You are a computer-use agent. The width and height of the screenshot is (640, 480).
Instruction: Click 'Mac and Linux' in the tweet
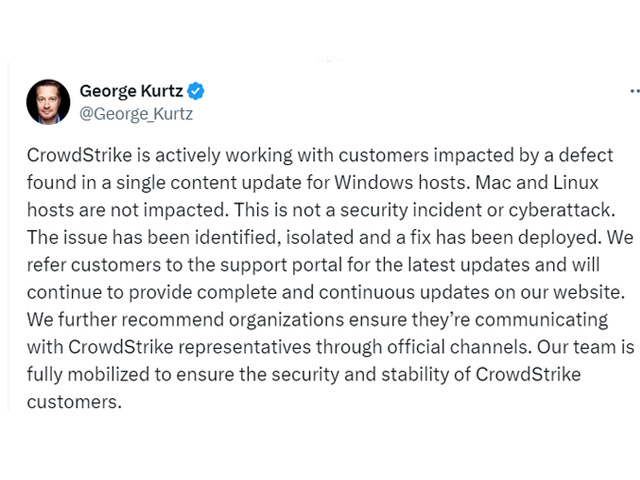click(x=537, y=182)
